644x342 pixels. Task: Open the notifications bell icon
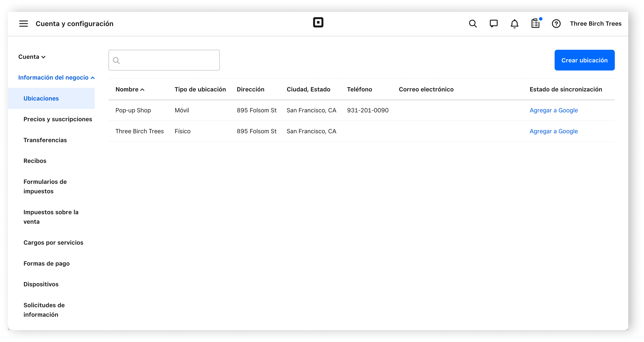click(514, 24)
